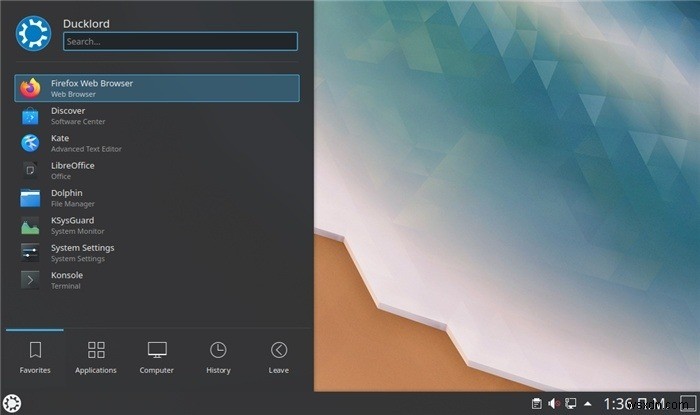Open the System Settings sliders icon
700x415 pixels.
[x=30, y=253]
